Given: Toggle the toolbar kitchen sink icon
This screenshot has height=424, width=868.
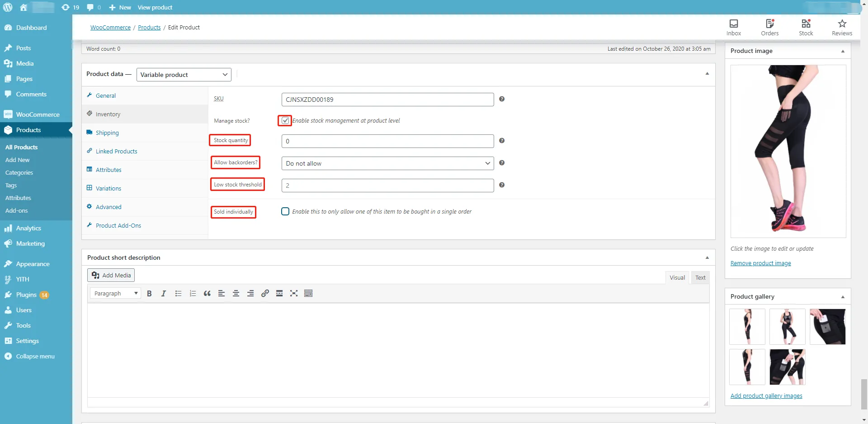Looking at the screenshot, I should tap(308, 294).
